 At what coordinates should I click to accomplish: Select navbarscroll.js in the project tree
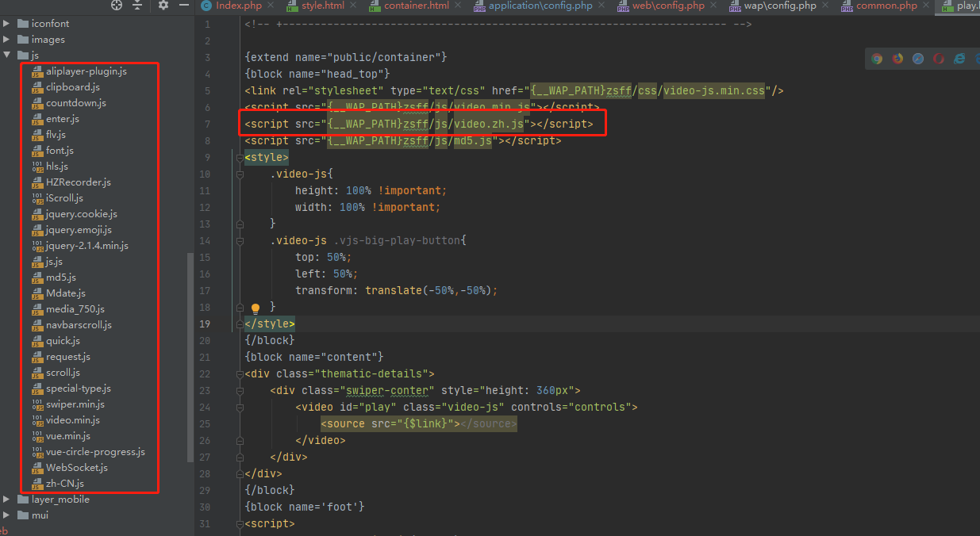79,325
